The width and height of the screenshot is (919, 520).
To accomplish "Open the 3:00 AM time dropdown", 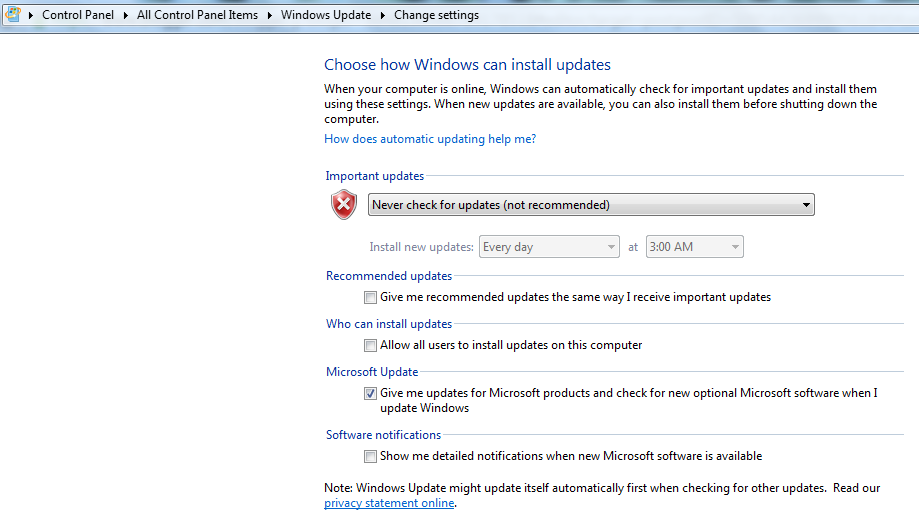I will [695, 247].
